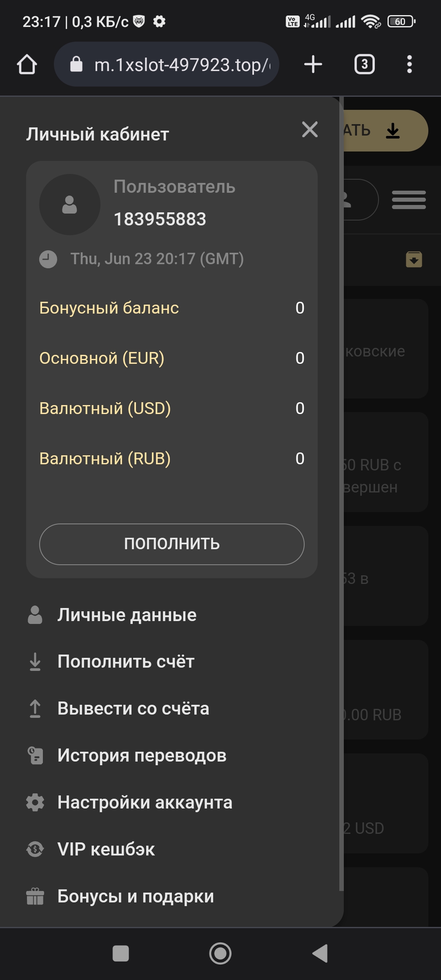Open a new browser tab
The image size is (441, 980).
point(313,65)
